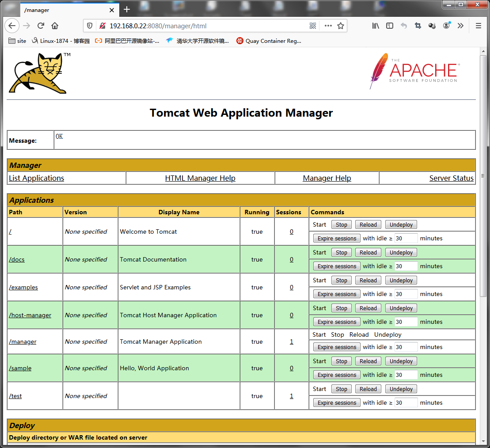Stop the root / application

pos(341,224)
